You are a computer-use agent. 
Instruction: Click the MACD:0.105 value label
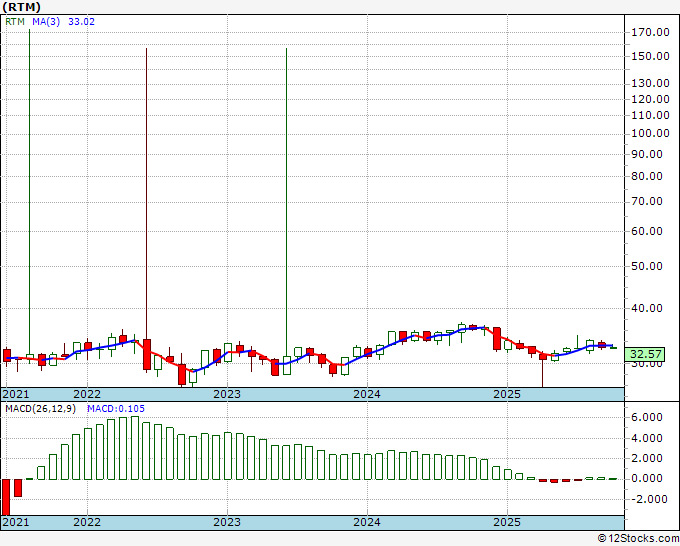pyautogui.click(x=116, y=409)
